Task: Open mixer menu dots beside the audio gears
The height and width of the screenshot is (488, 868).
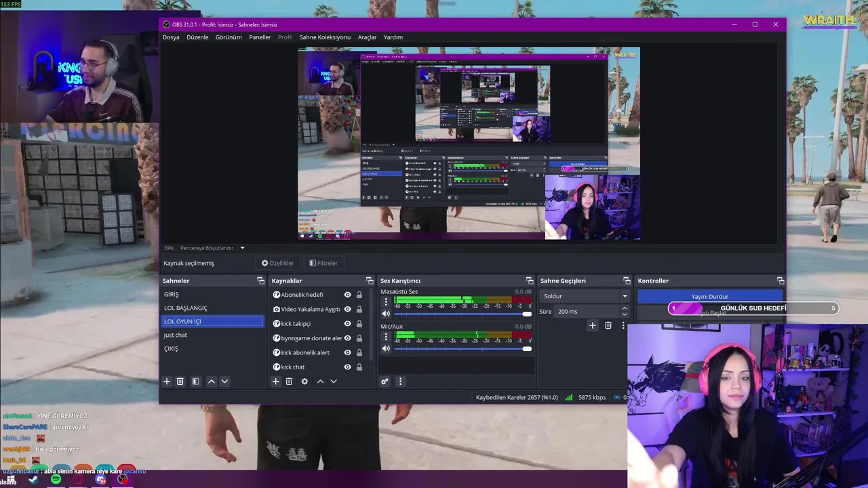Action: (x=400, y=382)
